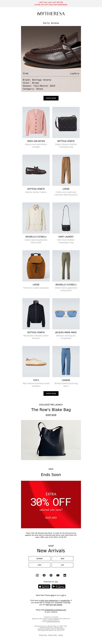
Task: View the Jacques Marie Mage sunglasses image
Action: pos(66,314)
